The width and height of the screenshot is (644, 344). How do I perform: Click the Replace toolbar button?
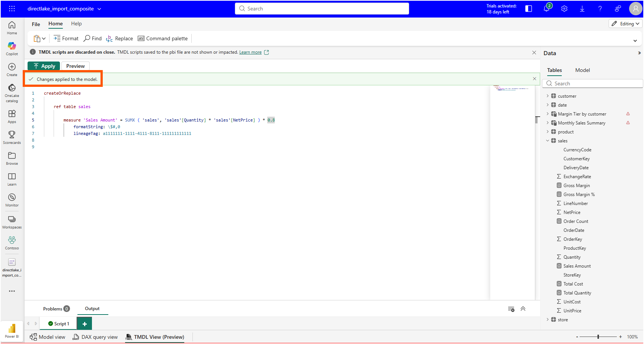(119, 38)
